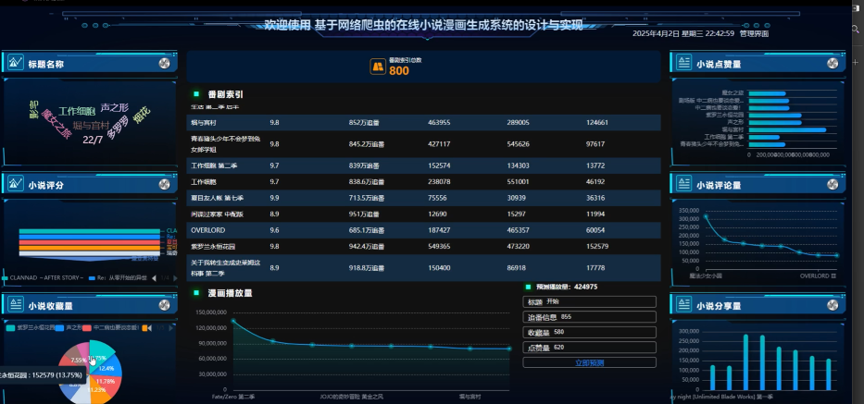Click round fan icon in 标题名称 header

pos(164,63)
